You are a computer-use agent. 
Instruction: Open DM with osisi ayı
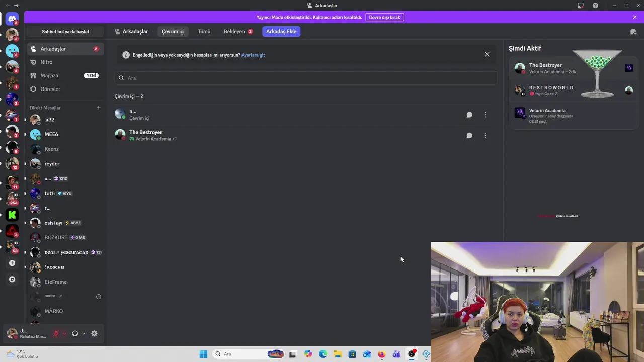[65, 223]
